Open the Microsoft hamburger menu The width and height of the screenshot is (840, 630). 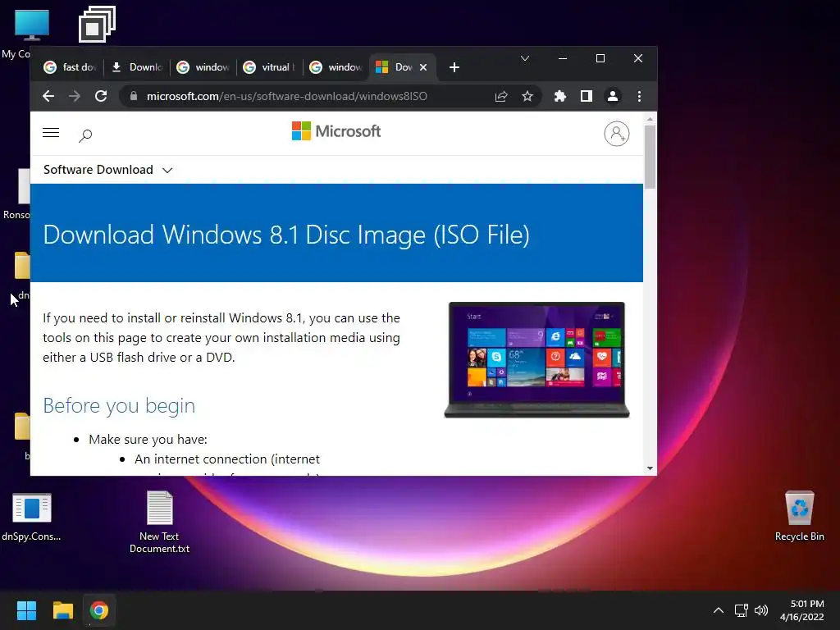click(x=51, y=132)
